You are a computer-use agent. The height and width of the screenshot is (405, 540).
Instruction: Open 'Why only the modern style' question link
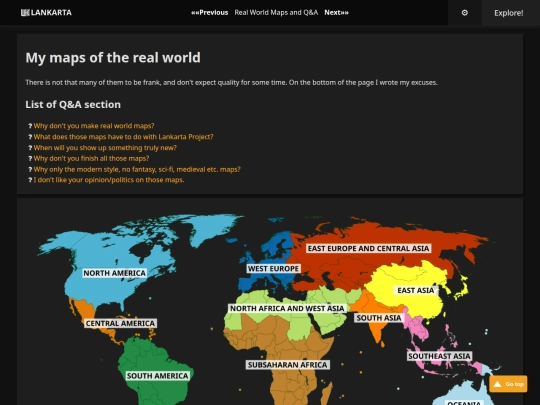(x=137, y=169)
